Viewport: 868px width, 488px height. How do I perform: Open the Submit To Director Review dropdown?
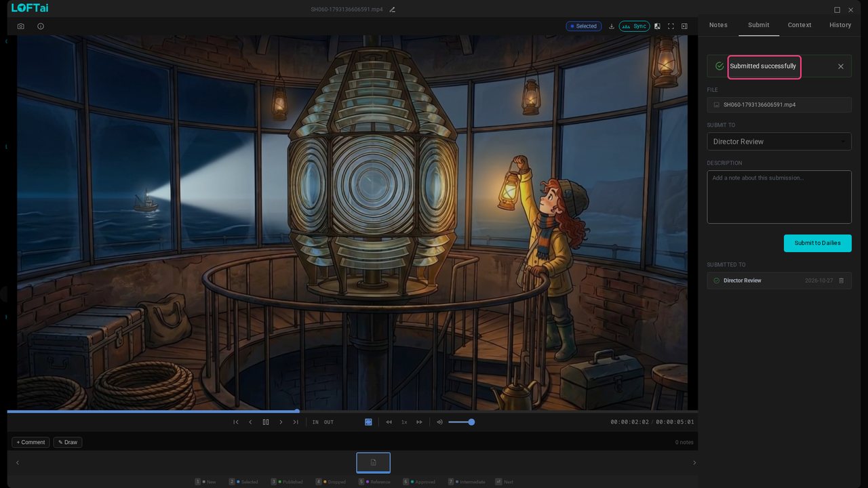[779, 142]
